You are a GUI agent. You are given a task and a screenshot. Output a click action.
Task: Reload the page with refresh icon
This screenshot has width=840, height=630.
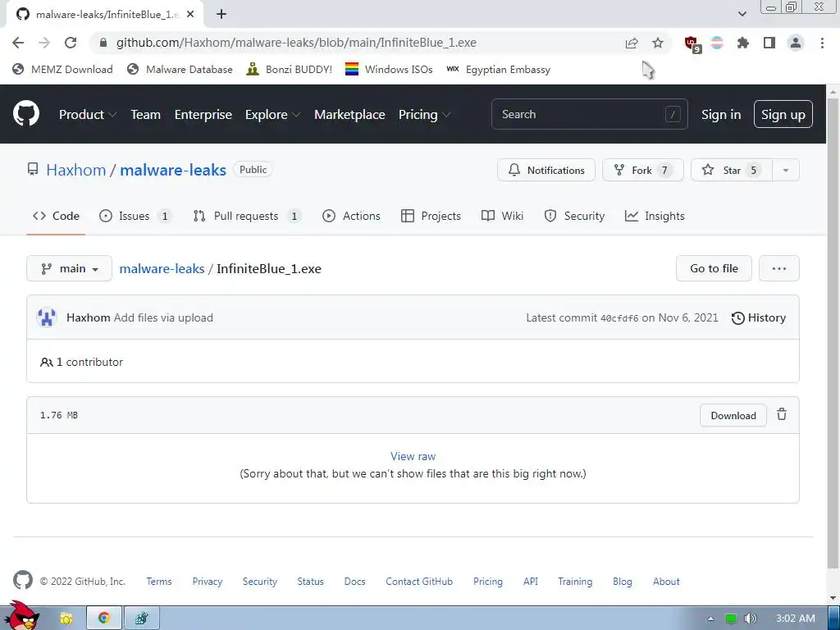(x=71, y=43)
